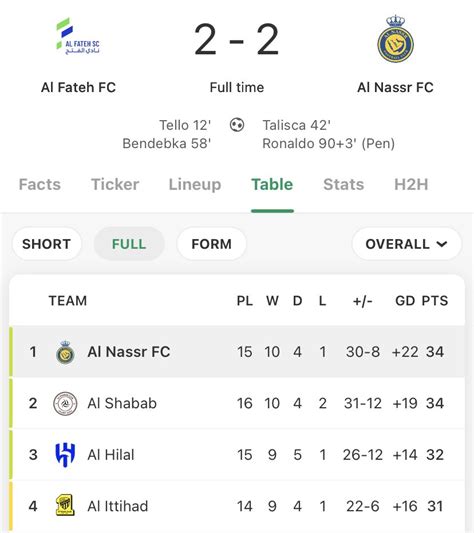Open Al Fateh FC team name link
Screen dimensions: 474x533
pyautogui.click(x=78, y=87)
